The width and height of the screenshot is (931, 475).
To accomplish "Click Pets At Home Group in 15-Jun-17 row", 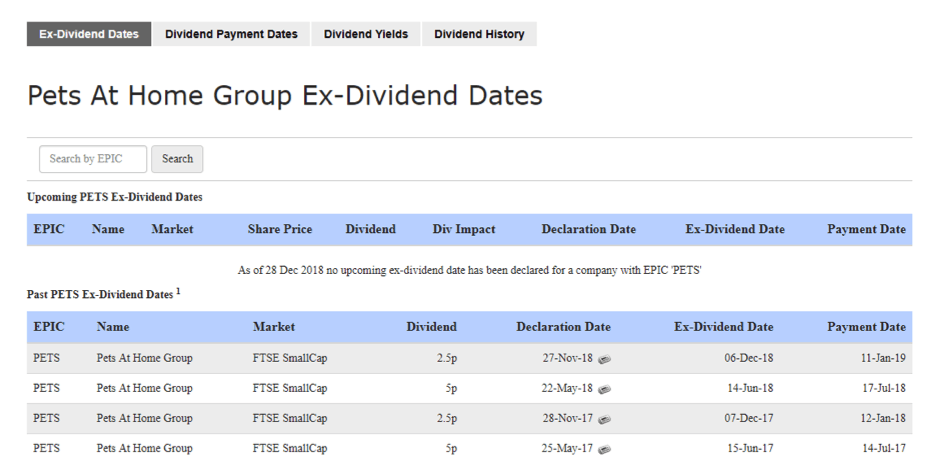I will [144, 449].
